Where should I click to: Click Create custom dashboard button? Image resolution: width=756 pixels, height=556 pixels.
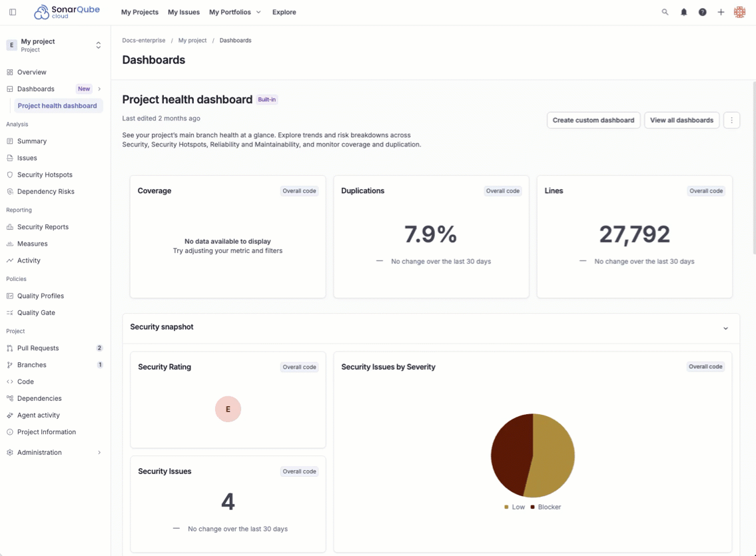tap(593, 121)
